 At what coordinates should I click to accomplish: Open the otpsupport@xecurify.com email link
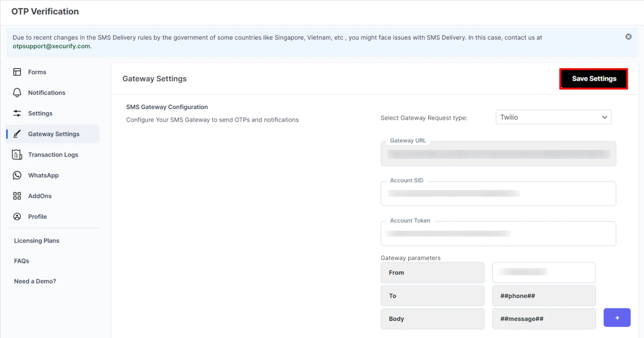click(51, 46)
